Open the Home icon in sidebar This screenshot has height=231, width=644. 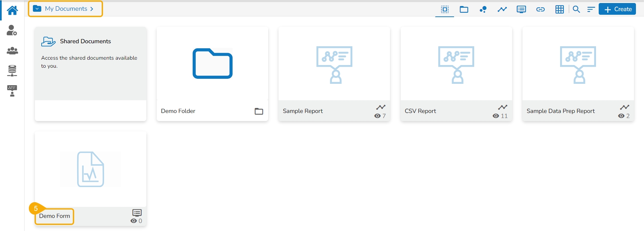click(x=12, y=10)
